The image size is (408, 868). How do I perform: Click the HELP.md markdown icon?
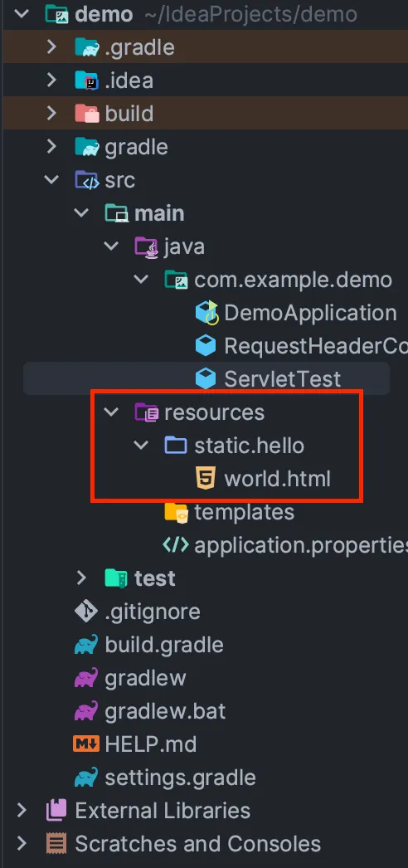coord(86,744)
